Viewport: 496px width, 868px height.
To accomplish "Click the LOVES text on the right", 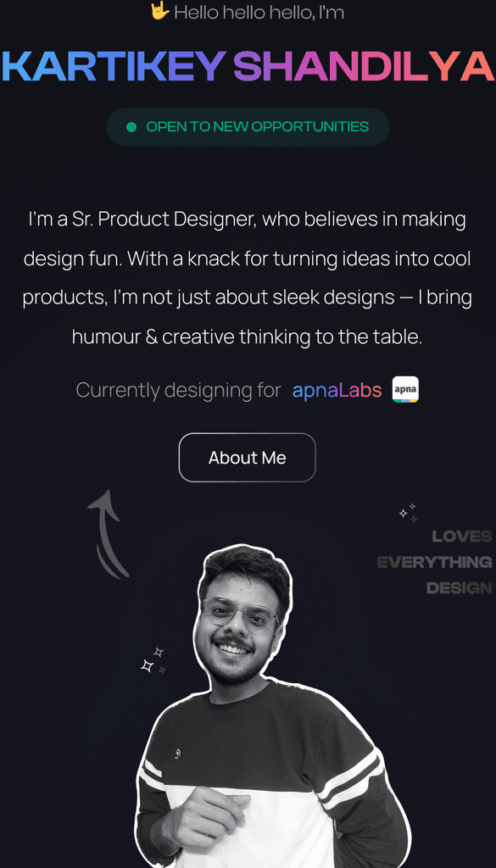I will (462, 537).
